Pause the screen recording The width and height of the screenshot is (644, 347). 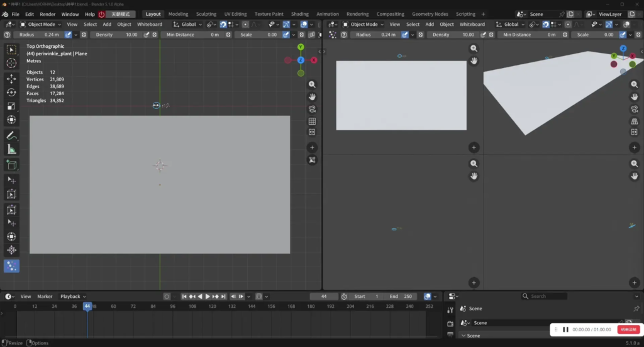coord(565,329)
